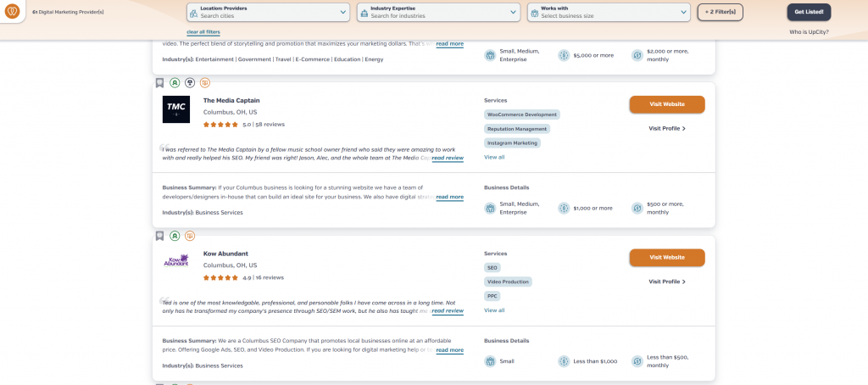Image resolution: width=868 pixels, height=385 pixels.
Task: Expand the Industry Expertise dropdown arrow
Action: 513,13
